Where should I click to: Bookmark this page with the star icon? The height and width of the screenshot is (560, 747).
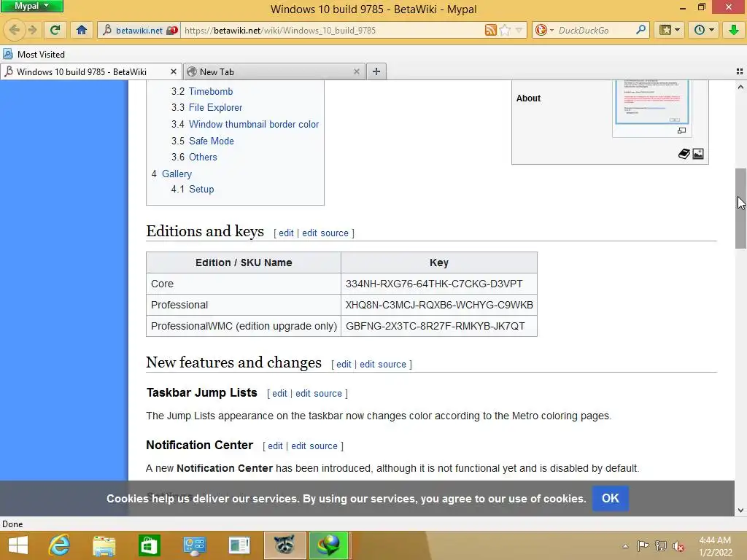tap(505, 30)
